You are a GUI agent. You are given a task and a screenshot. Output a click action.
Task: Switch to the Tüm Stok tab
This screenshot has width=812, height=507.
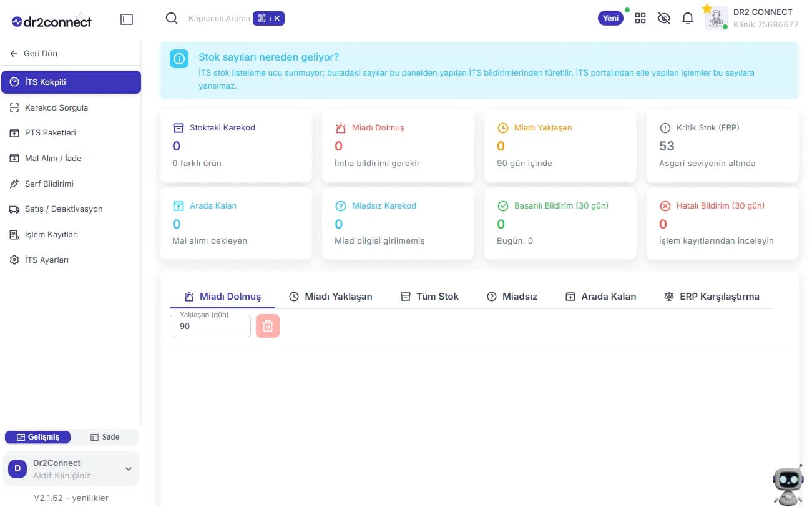[429, 297]
